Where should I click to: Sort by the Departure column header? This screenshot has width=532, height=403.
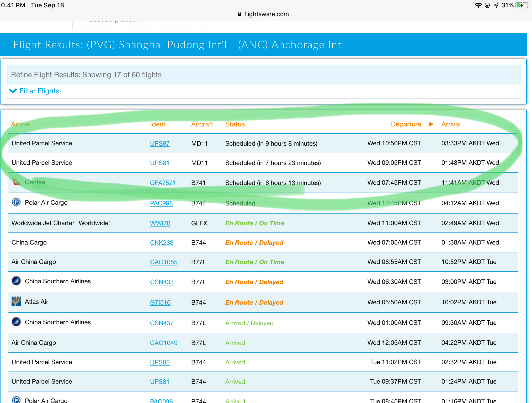click(406, 124)
